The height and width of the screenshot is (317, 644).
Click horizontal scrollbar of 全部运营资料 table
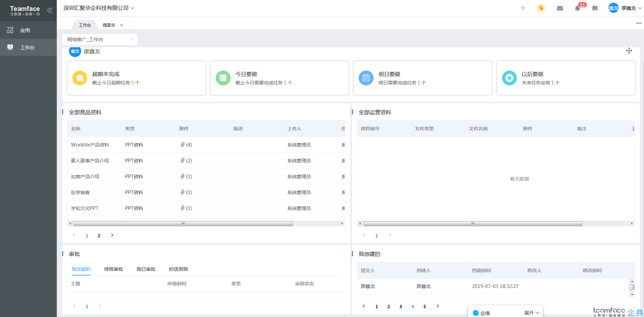pyautogui.click(x=473, y=223)
